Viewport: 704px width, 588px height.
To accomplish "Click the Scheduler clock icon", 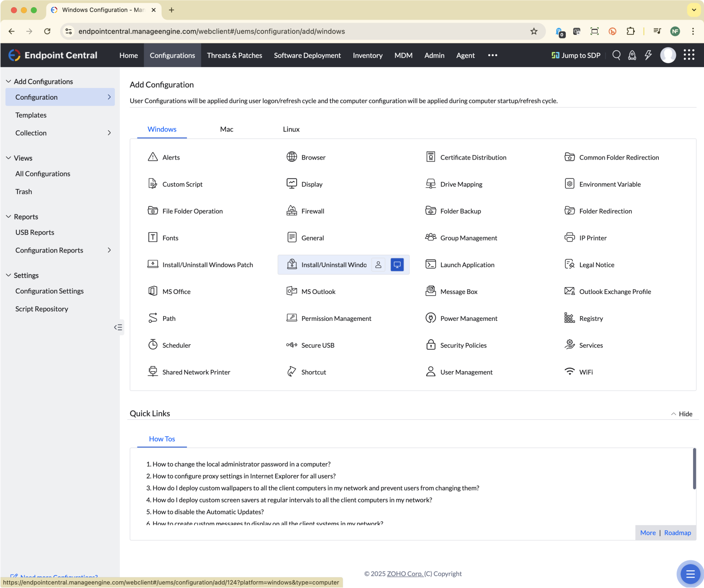I will point(153,345).
